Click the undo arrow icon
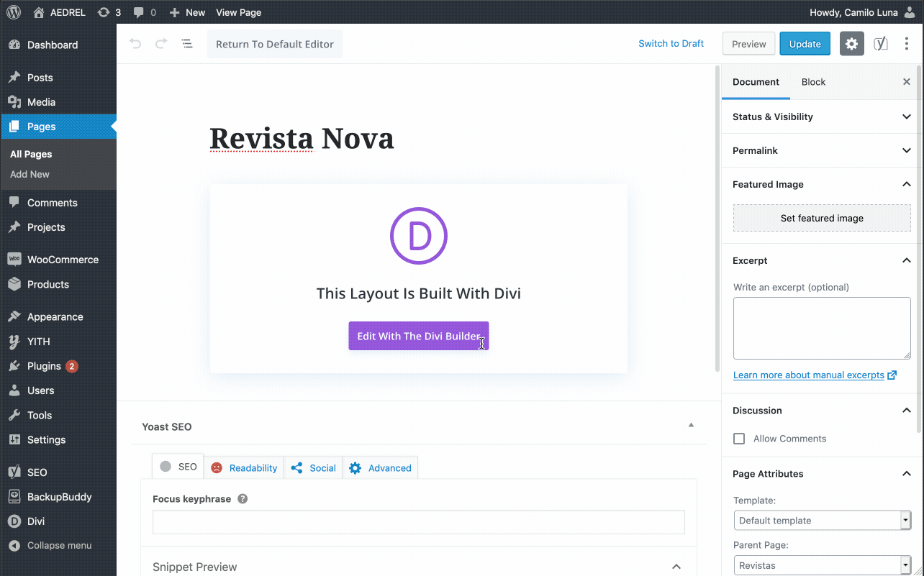The image size is (924, 576). pos(135,44)
